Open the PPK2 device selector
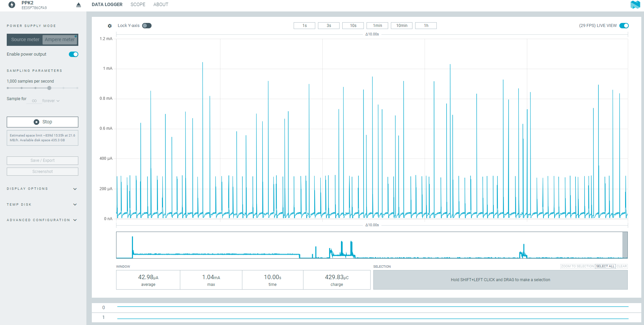The image size is (644, 325). pyautogui.click(x=43, y=5)
